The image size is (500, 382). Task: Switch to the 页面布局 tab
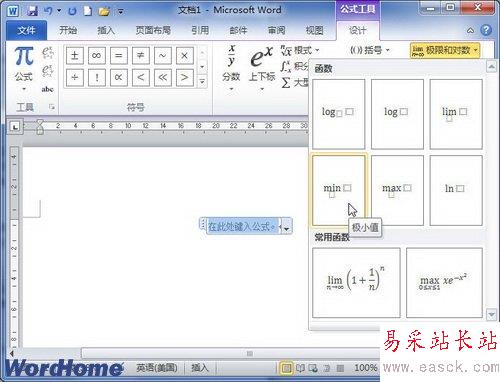pos(153,31)
